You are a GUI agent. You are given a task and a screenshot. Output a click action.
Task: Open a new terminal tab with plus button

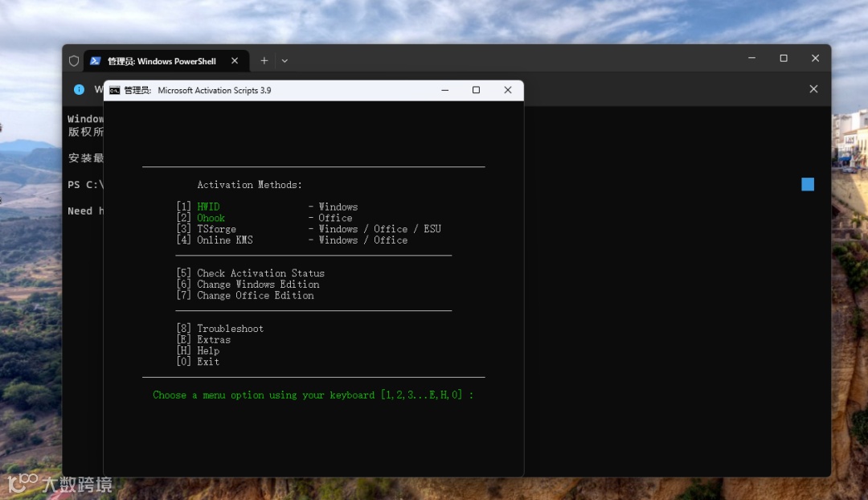264,61
